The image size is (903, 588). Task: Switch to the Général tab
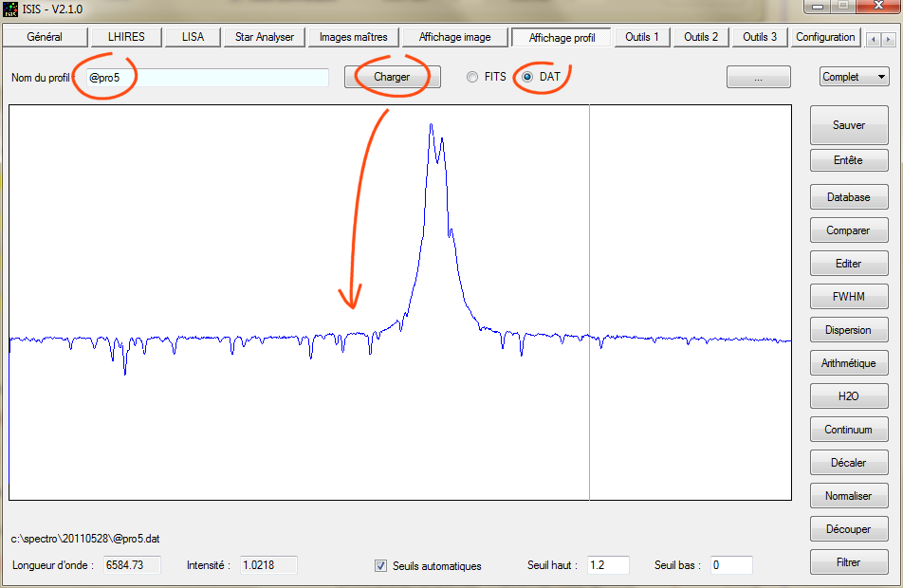(x=45, y=37)
